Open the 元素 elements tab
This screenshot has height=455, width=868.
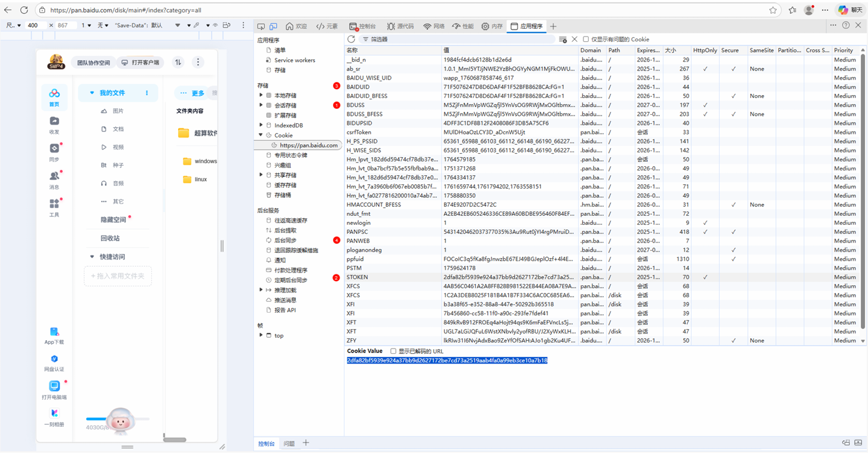point(327,26)
